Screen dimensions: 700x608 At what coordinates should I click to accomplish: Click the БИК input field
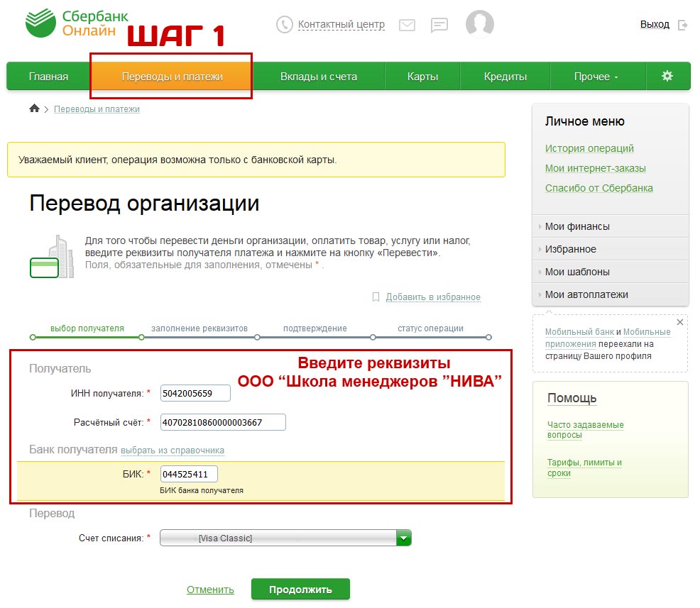point(189,474)
